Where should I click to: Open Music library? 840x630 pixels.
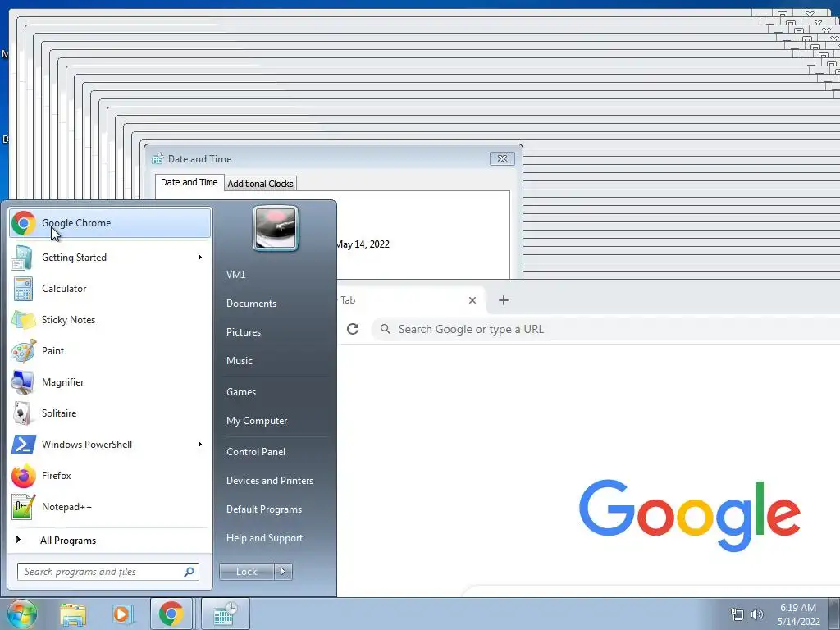tap(240, 361)
